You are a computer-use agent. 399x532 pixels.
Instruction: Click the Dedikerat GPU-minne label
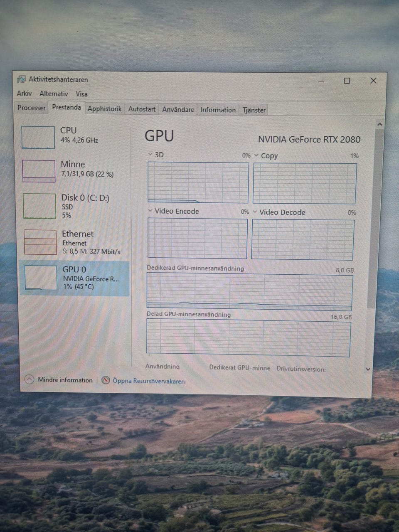240,368
